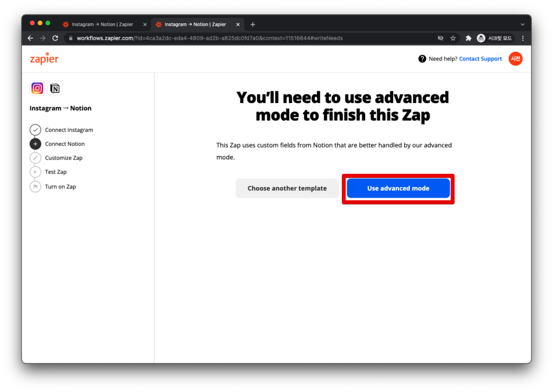
Task: Click the macOS green maximize window button
Action: pyautogui.click(x=48, y=23)
